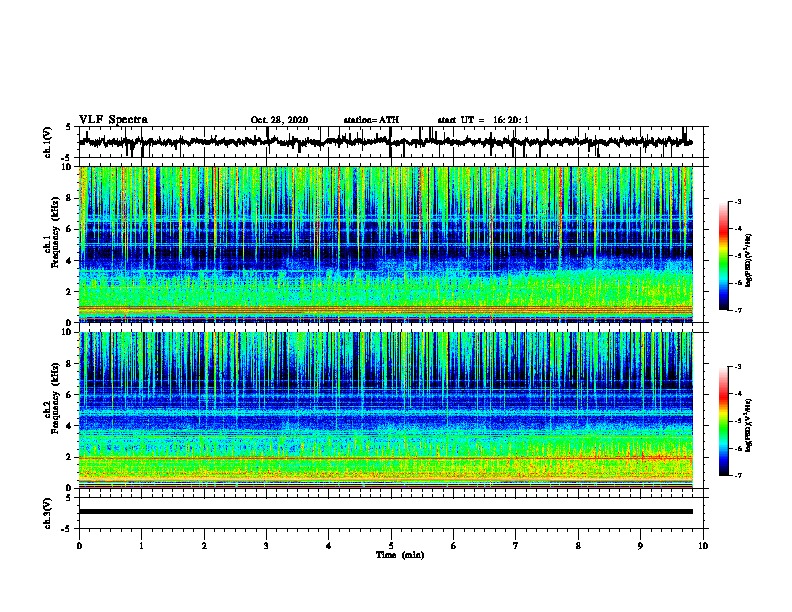Click the "-5" volt tick on ch.3(V) axis
792x612 pixels.
click(67, 529)
